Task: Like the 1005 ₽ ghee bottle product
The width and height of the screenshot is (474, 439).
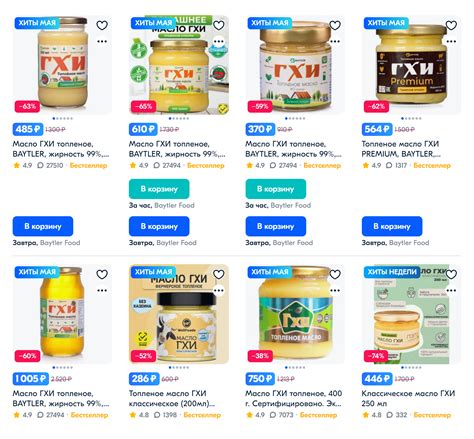Action: (102, 274)
